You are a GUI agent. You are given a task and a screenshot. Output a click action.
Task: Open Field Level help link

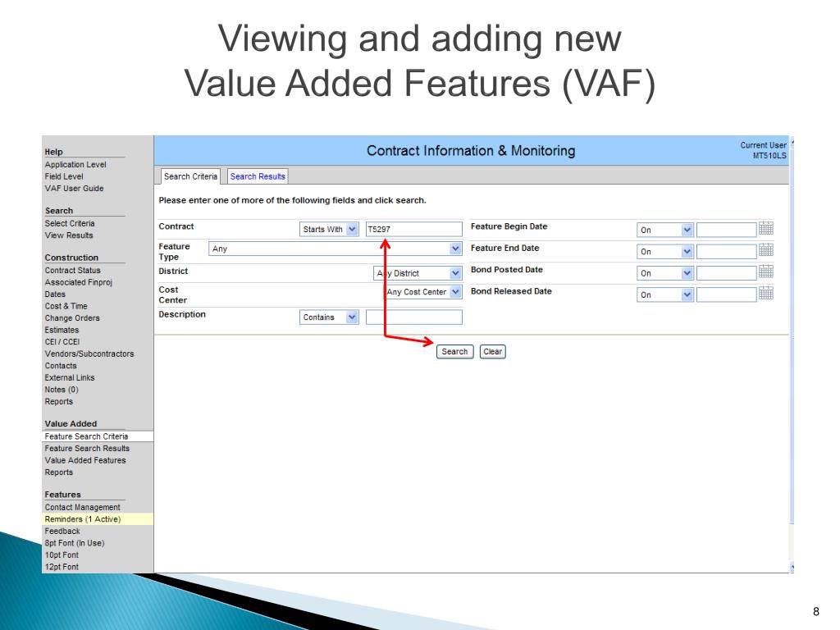[64, 176]
